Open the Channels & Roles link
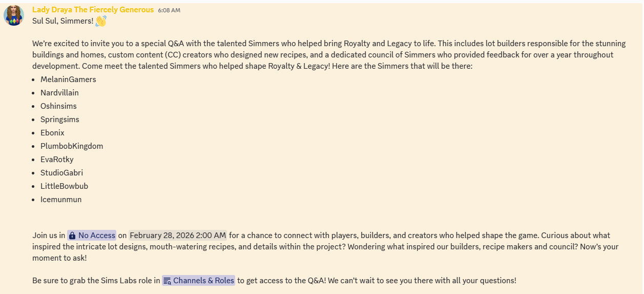 (203, 281)
